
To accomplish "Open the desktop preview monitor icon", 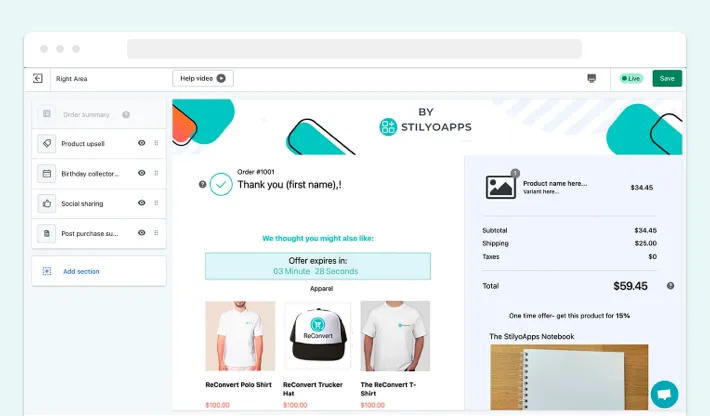I will (x=591, y=78).
